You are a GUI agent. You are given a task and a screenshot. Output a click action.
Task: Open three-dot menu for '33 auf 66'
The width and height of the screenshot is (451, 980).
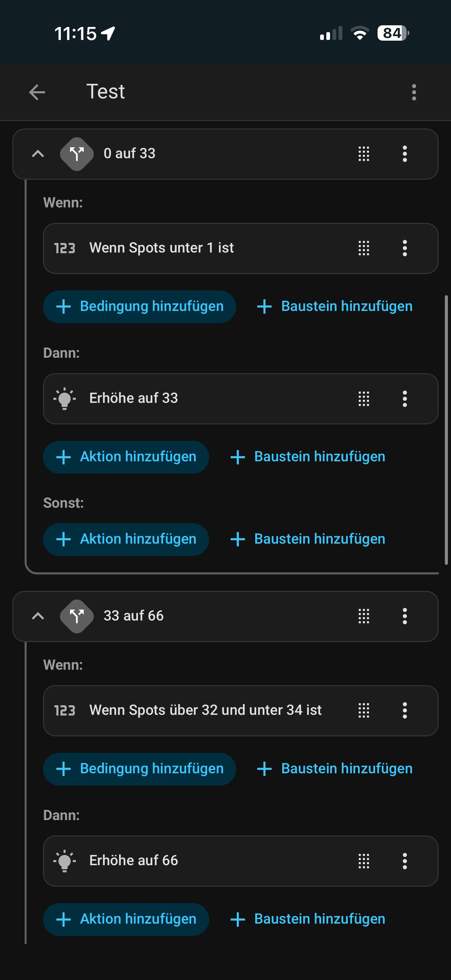pyautogui.click(x=405, y=616)
